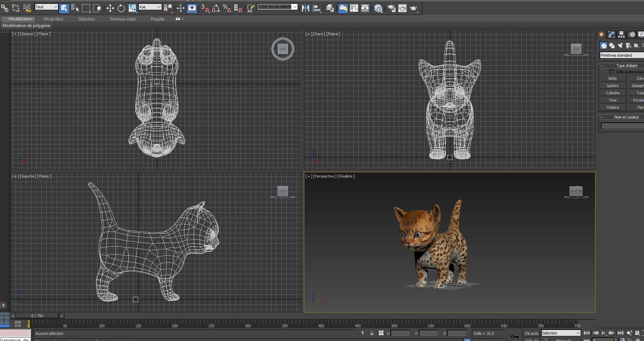Click the Select and Link chain icon

coord(4,8)
